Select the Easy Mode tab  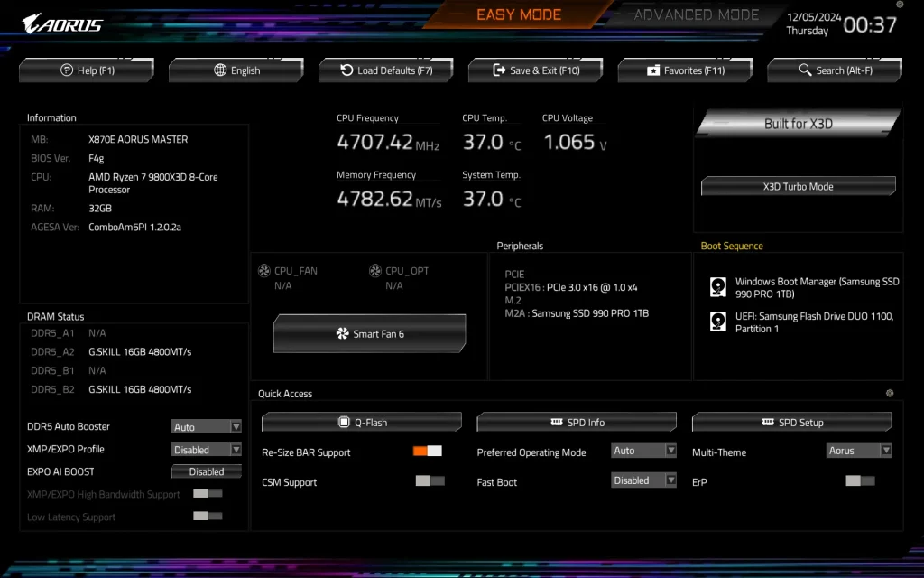519,14
